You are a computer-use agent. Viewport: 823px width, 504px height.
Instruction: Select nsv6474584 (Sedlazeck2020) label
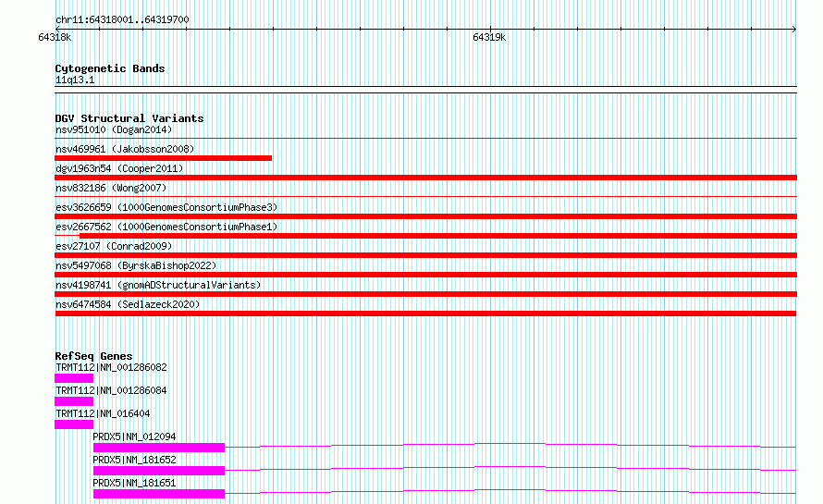tap(128, 304)
